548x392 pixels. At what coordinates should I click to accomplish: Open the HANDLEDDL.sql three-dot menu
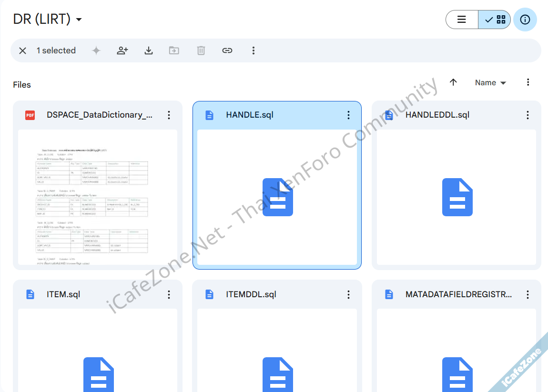tap(528, 115)
